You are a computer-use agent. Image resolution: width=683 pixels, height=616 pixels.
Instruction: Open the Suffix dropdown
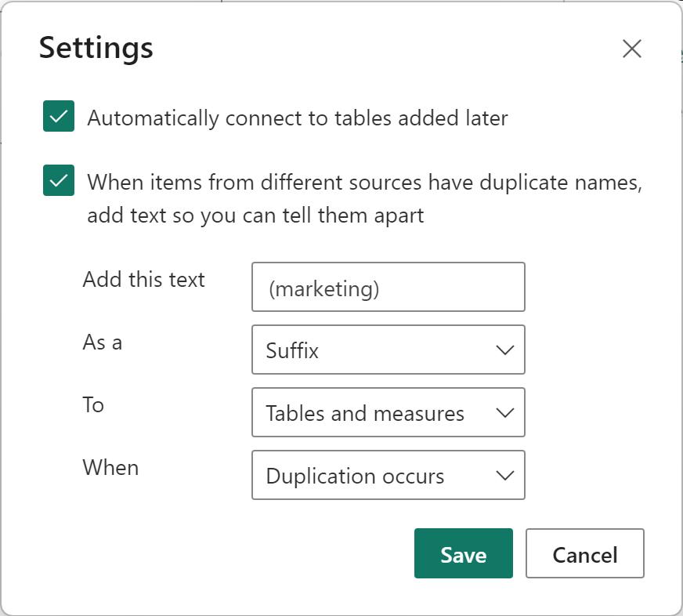[388, 350]
